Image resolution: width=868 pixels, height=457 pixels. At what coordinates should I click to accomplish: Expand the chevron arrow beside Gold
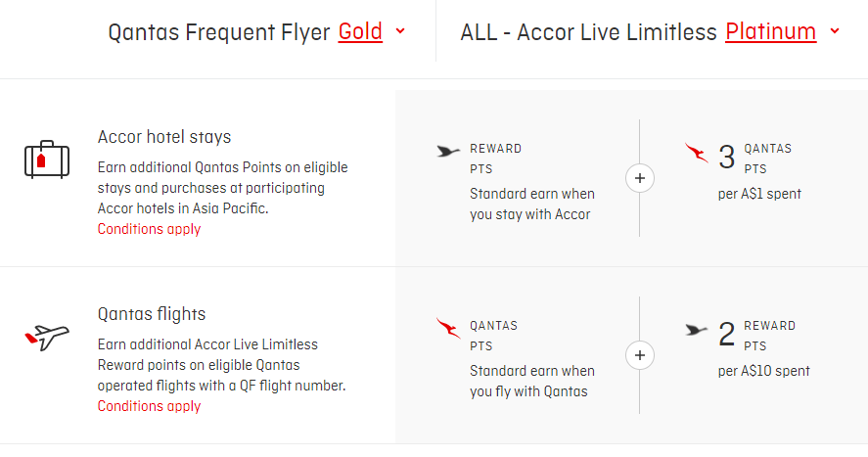click(399, 31)
